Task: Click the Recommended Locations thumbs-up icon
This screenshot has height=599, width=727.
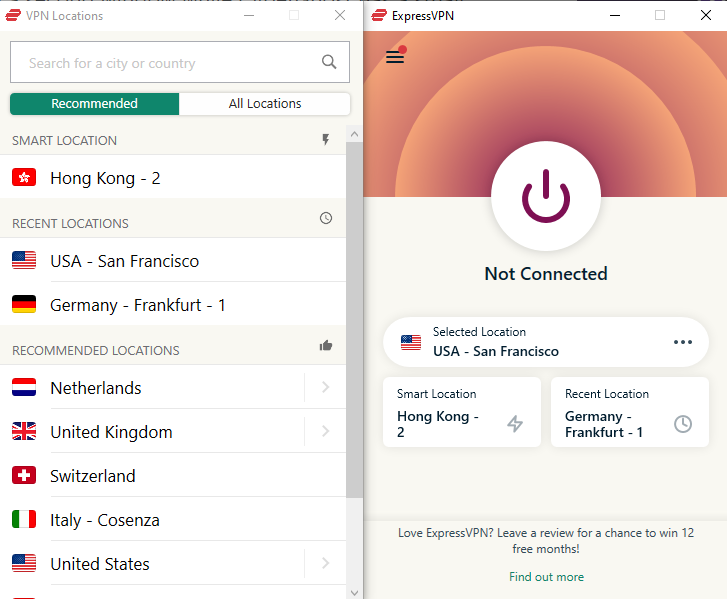Action: 325,345
